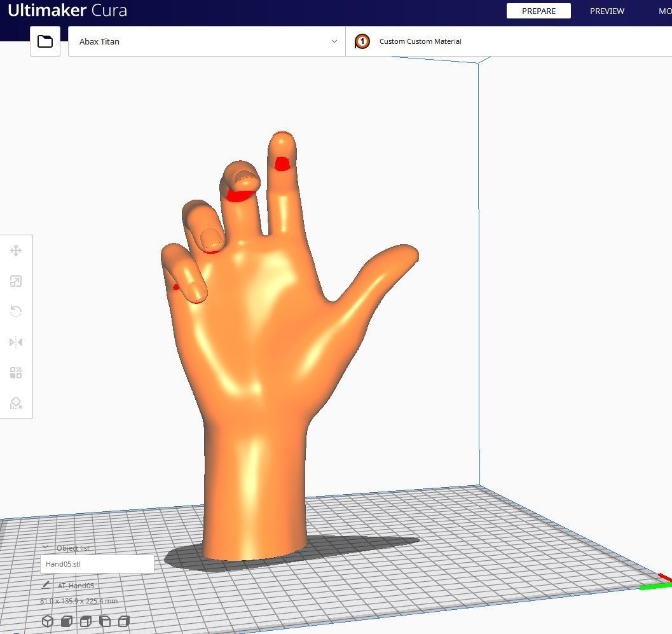Viewport: 672px width, 634px height.
Task: Select the Rotate tool
Action: (x=16, y=311)
